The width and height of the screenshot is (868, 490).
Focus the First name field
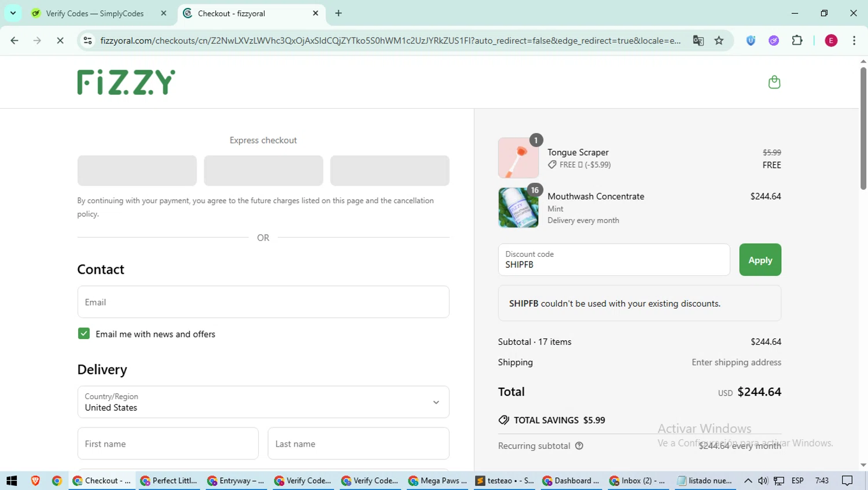click(168, 444)
